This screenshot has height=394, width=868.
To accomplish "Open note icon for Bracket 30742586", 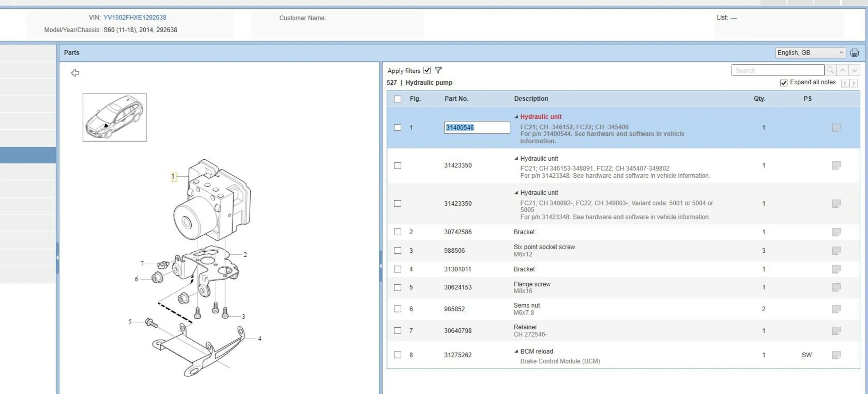I will coord(836,232).
